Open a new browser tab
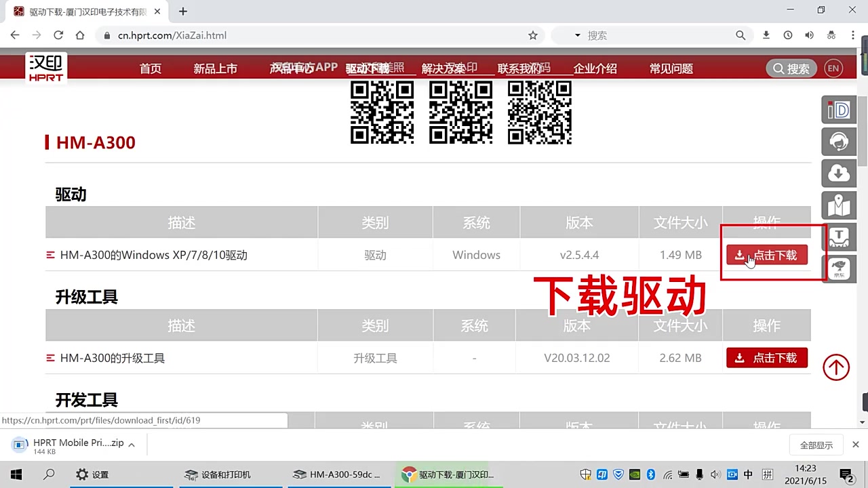Screen dimensions: 868x488 click(x=183, y=12)
